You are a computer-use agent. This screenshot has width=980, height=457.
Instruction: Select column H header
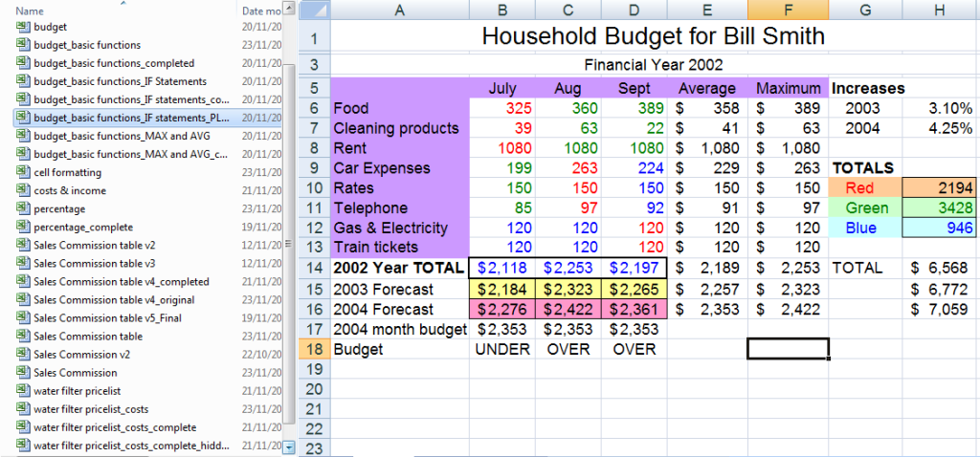pyautogui.click(x=941, y=10)
